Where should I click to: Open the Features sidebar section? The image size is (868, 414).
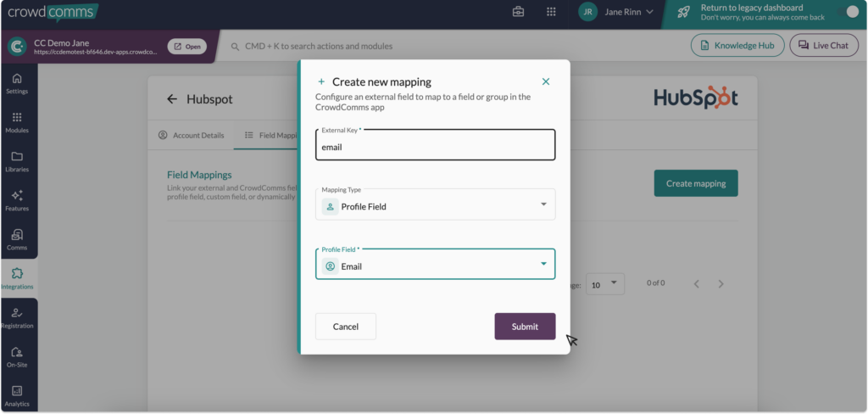pyautogui.click(x=17, y=200)
